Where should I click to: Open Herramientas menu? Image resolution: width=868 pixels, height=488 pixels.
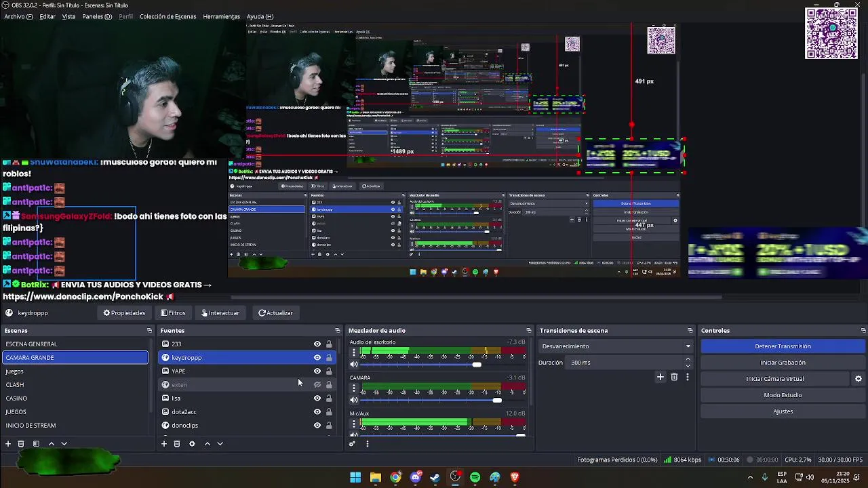coord(221,16)
